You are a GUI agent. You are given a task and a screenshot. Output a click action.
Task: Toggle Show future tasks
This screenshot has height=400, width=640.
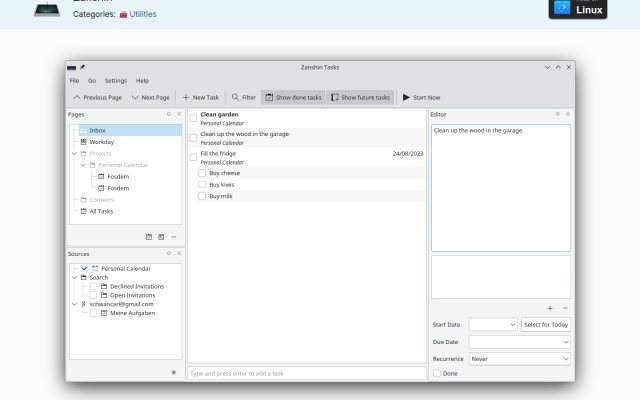tap(360, 98)
